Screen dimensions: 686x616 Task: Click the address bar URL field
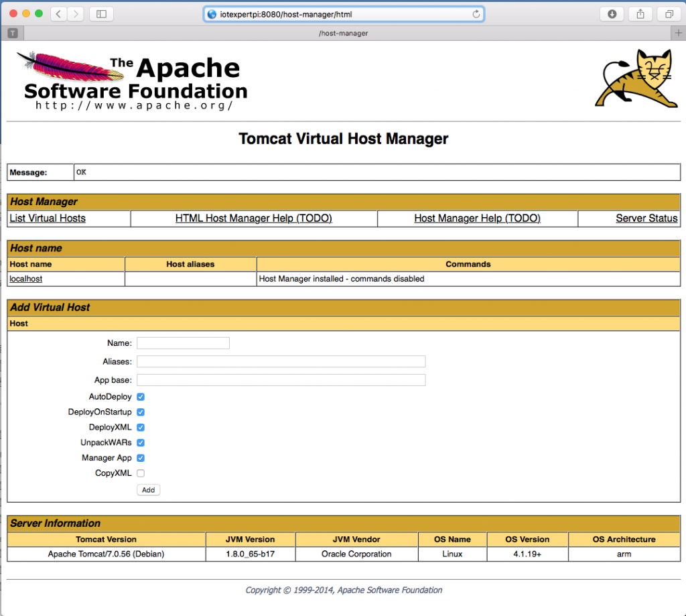pos(344,14)
